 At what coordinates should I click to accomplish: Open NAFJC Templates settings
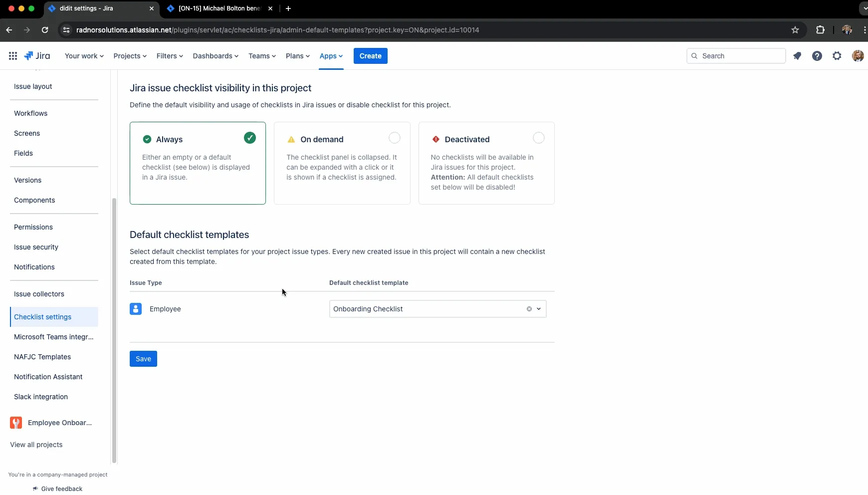point(42,357)
